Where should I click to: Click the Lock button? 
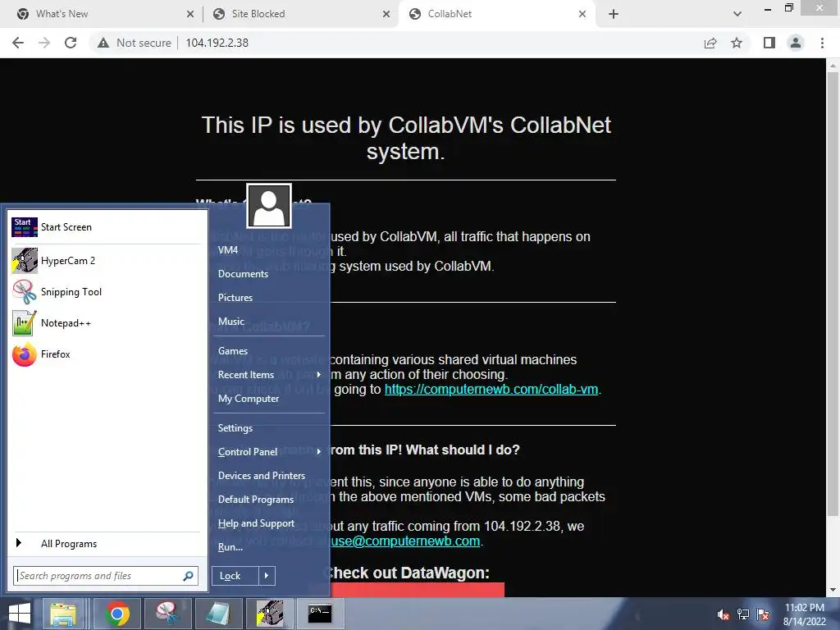click(x=235, y=576)
